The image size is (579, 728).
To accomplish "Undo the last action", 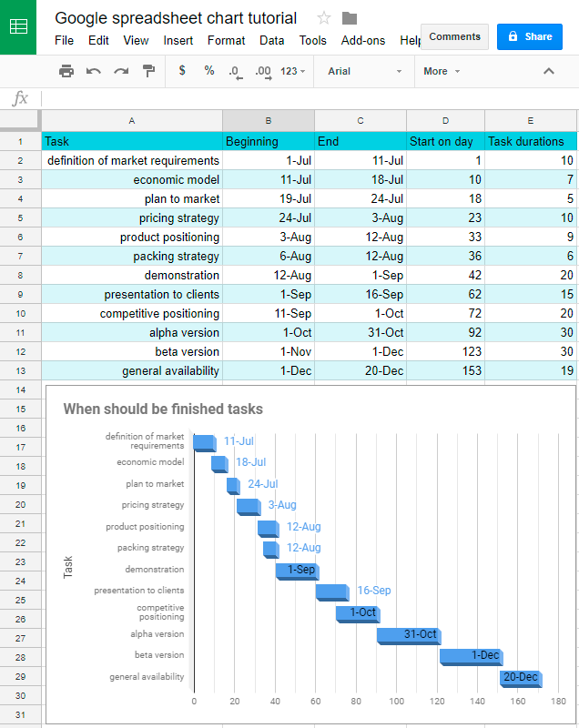I will click(x=94, y=71).
